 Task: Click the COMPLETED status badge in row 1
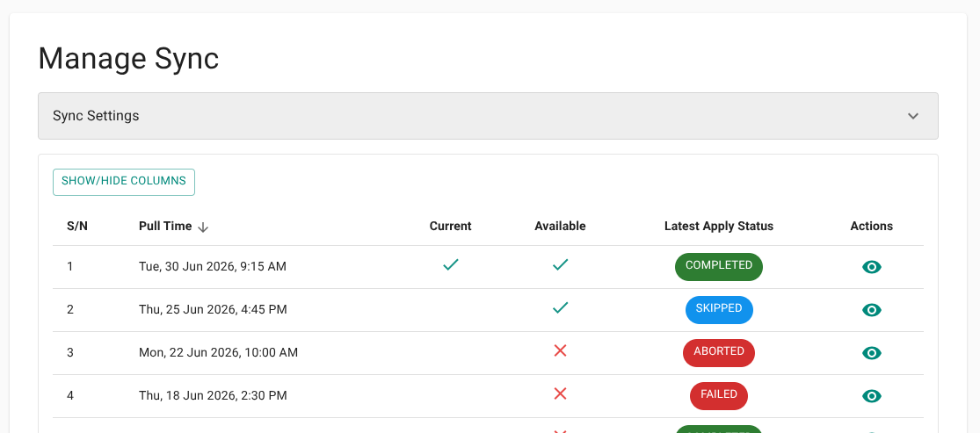click(x=719, y=267)
